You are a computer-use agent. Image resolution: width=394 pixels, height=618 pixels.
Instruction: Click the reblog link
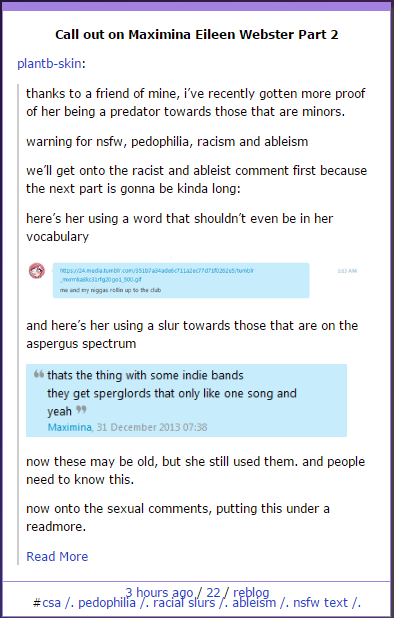[x=251, y=592]
